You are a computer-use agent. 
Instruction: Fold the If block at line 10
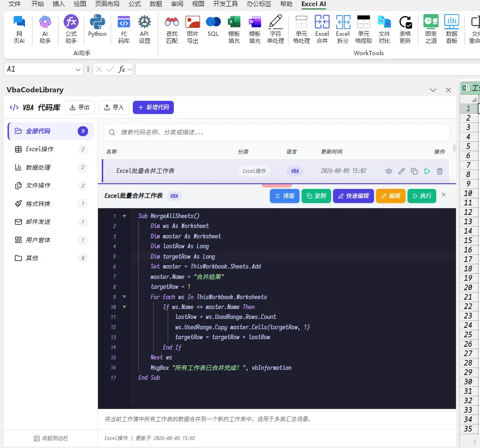[124, 307]
